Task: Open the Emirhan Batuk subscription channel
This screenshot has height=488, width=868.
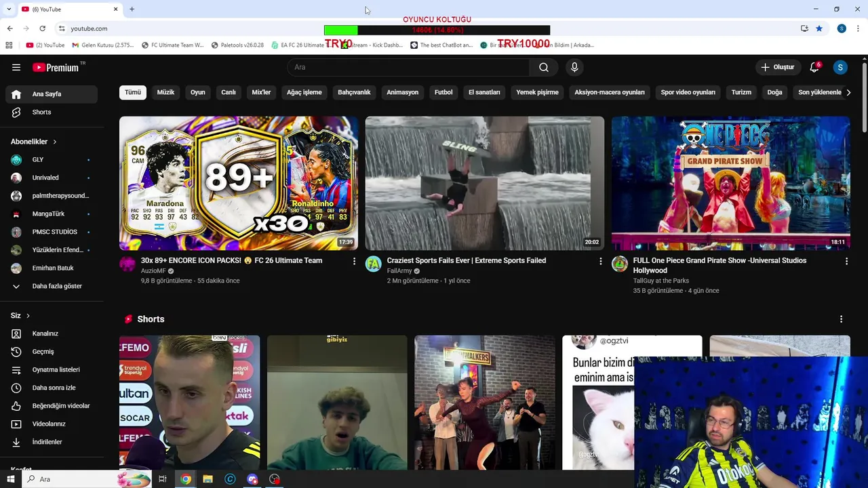Action: point(52,268)
